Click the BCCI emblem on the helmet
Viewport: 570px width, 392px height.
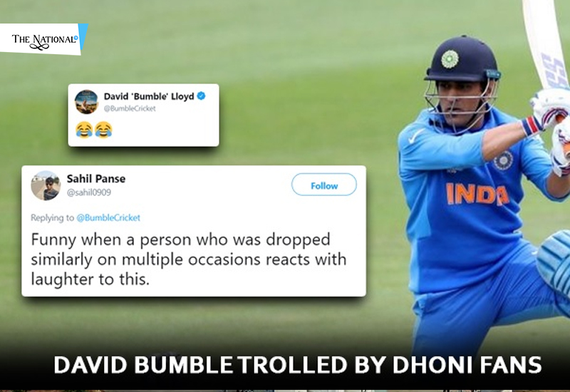pyautogui.click(x=450, y=59)
